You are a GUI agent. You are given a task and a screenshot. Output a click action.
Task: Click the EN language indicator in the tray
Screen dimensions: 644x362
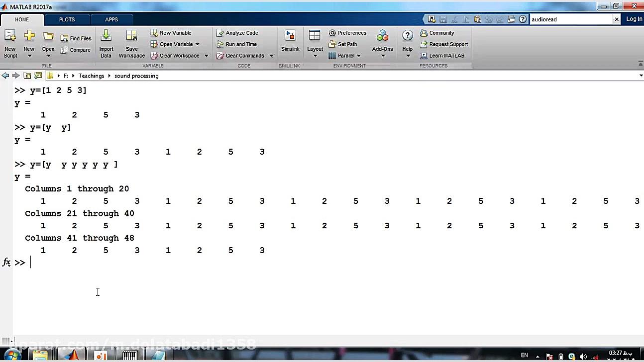524,355
